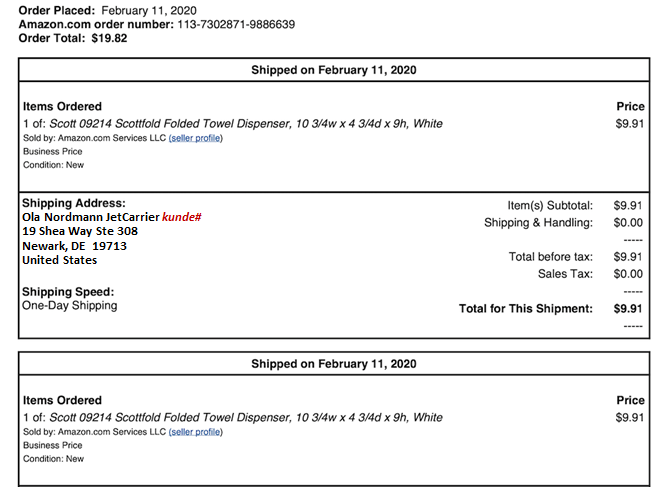Screen dimensions: 666x487
Task: Click the Total for This Shipment amount
Action: [x=628, y=309]
